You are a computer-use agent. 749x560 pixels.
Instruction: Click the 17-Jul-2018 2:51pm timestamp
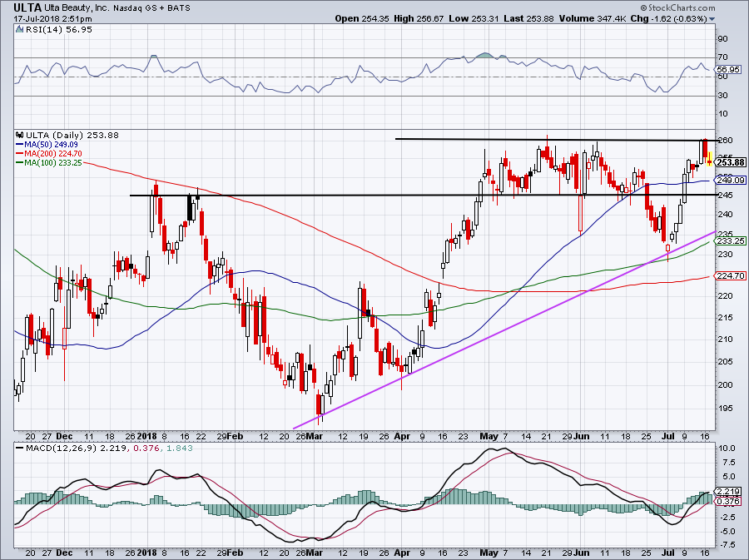coord(52,19)
